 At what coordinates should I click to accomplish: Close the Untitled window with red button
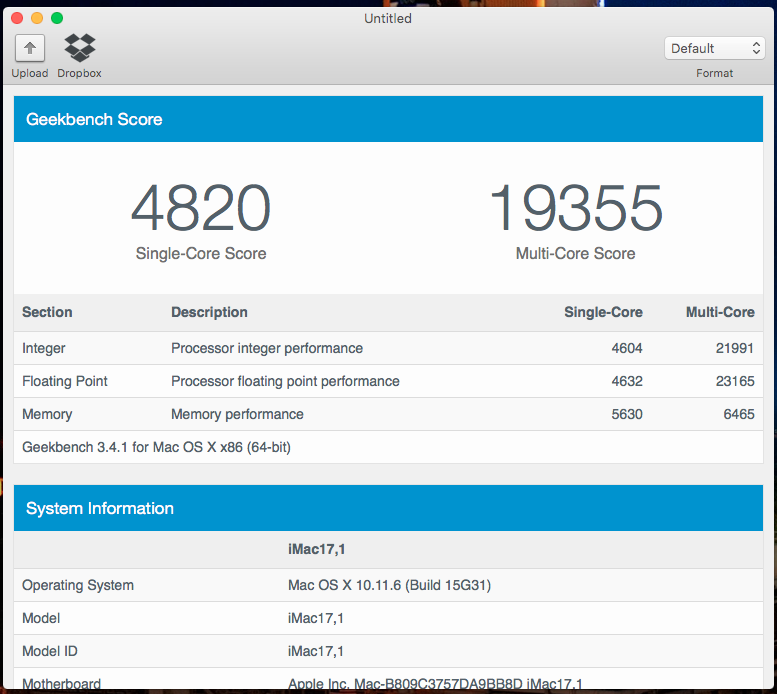coord(17,18)
